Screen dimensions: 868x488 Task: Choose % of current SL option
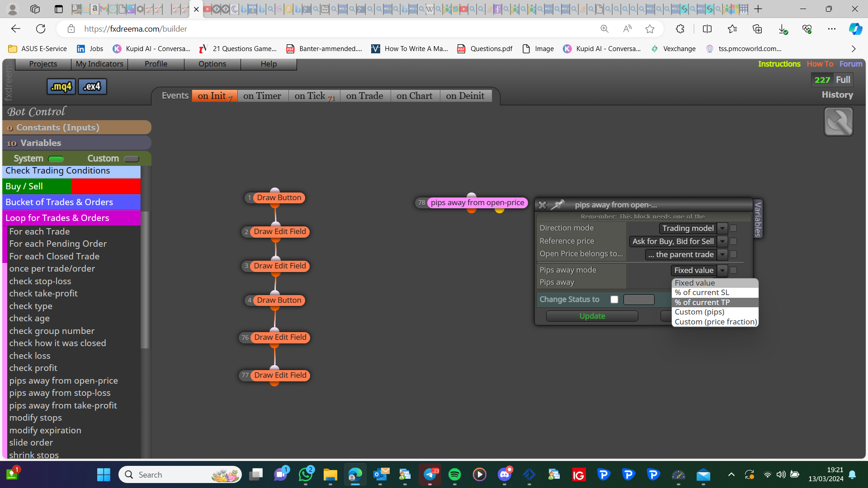[x=715, y=293]
